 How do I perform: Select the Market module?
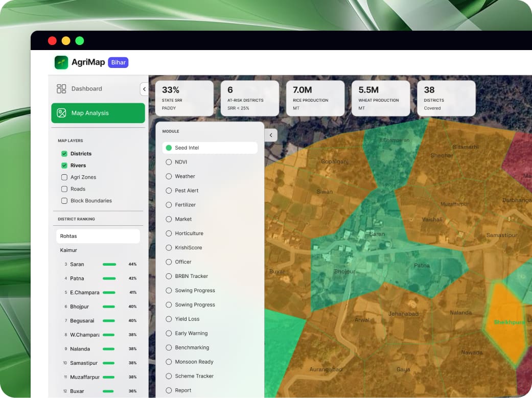[210, 219]
